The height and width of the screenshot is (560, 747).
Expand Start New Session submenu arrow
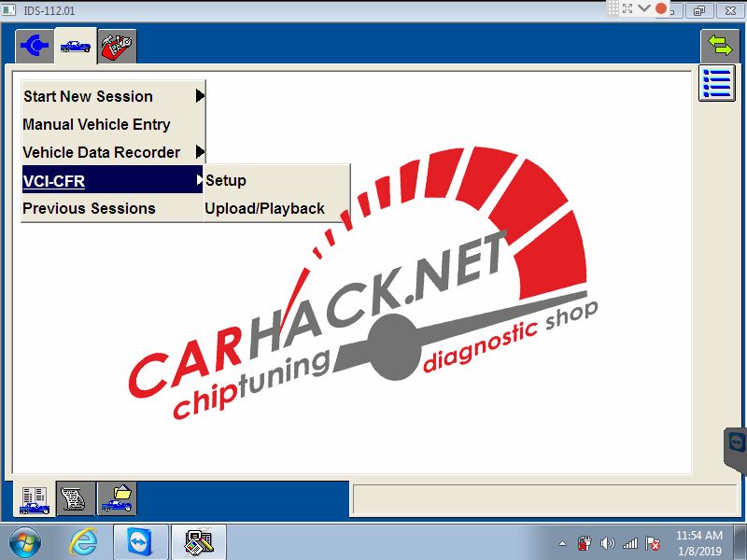click(200, 96)
